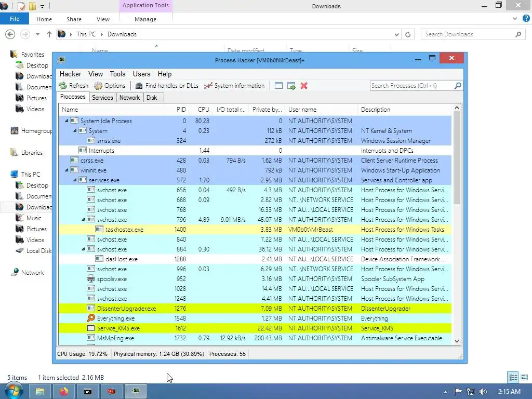Select the csrss.exe process row

click(x=255, y=160)
